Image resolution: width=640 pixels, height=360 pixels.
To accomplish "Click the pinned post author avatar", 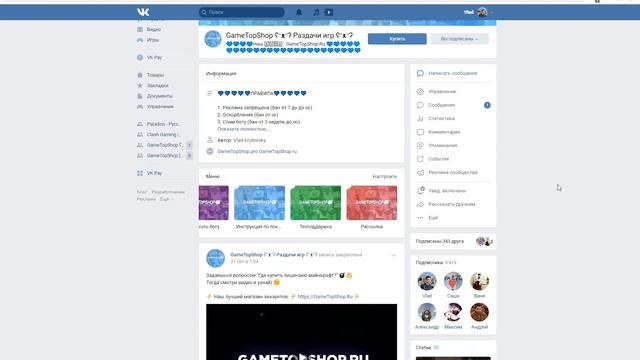I will point(215,258).
